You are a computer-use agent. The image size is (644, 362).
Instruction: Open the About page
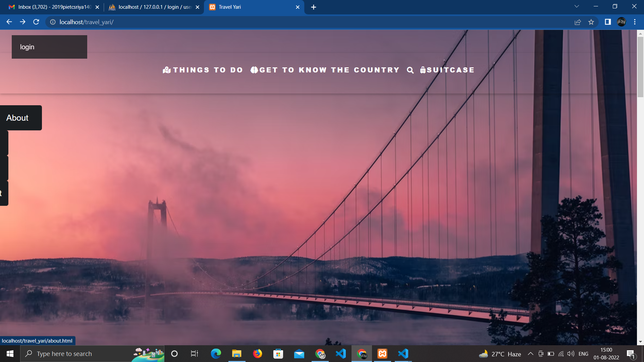(x=17, y=118)
